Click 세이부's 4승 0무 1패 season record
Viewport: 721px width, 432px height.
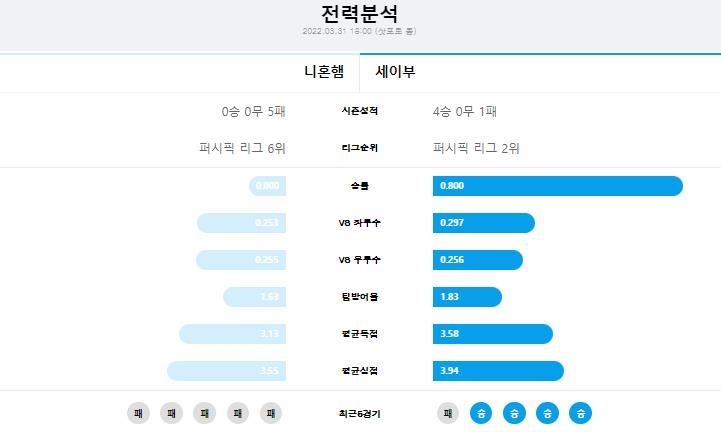464,111
